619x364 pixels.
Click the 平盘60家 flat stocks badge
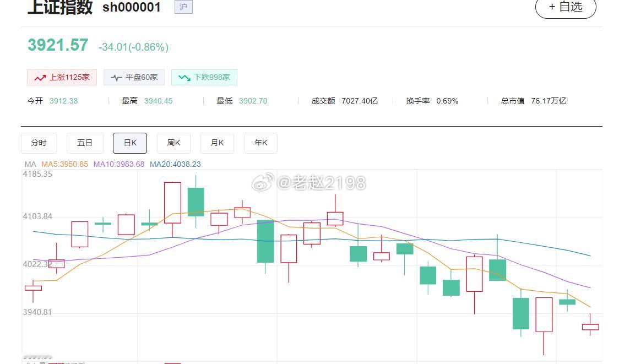tap(134, 78)
